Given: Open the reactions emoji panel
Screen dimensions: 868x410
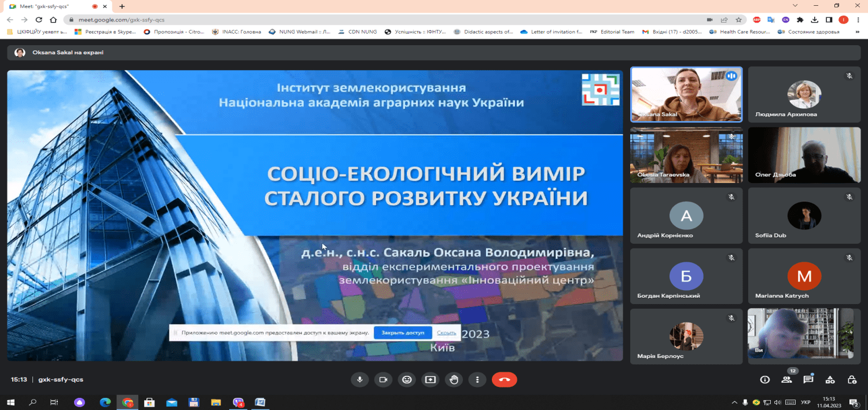Looking at the screenshot, I should click(x=406, y=379).
